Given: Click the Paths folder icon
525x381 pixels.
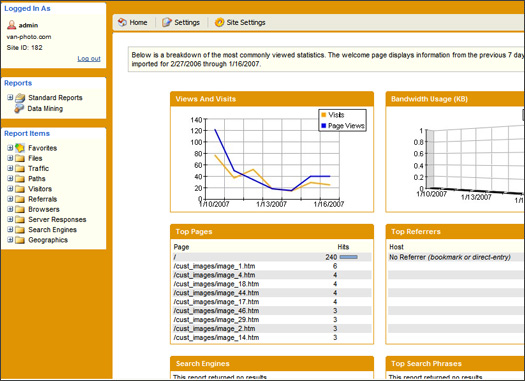Looking at the screenshot, I should click(20, 178).
